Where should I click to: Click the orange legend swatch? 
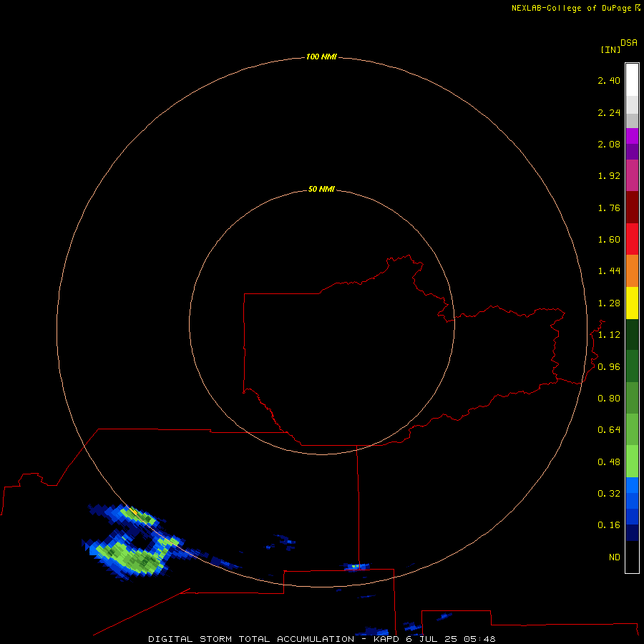pyautogui.click(x=632, y=271)
